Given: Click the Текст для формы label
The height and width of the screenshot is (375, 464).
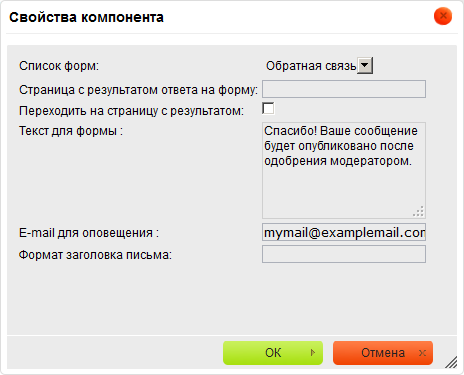Looking at the screenshot, I should click(x=71, y=131).
